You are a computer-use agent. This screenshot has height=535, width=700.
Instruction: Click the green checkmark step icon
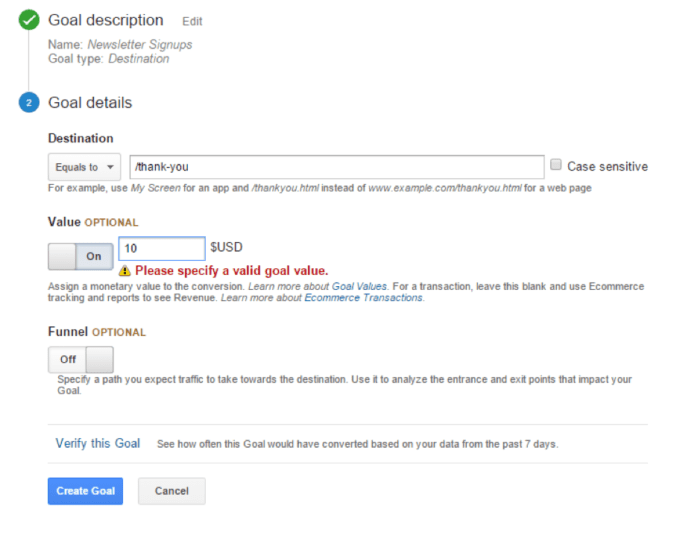[29, 20]
